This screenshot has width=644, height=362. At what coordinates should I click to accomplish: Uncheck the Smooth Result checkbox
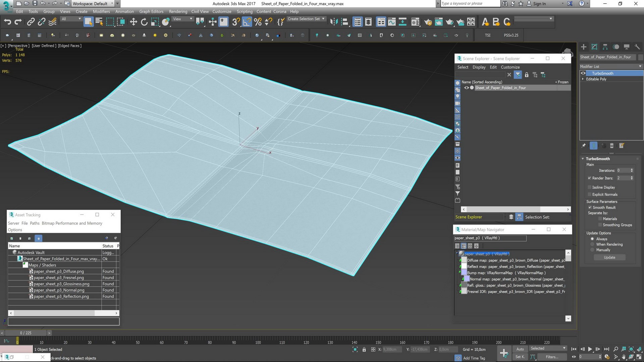590,207
